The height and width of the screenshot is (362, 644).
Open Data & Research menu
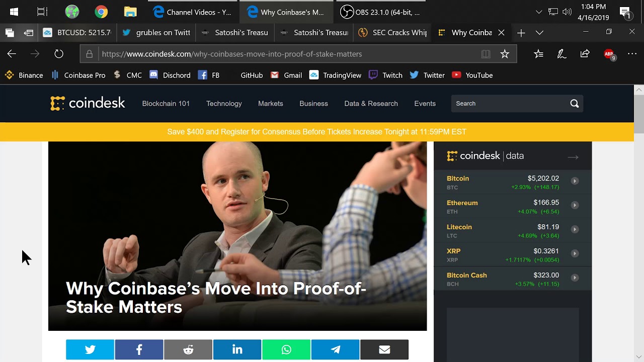coord(371,104)
